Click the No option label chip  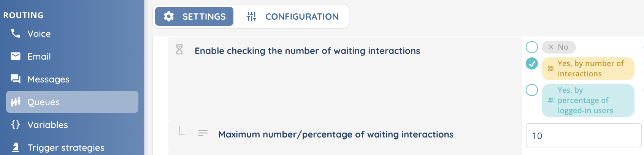(x=558, y=47)
